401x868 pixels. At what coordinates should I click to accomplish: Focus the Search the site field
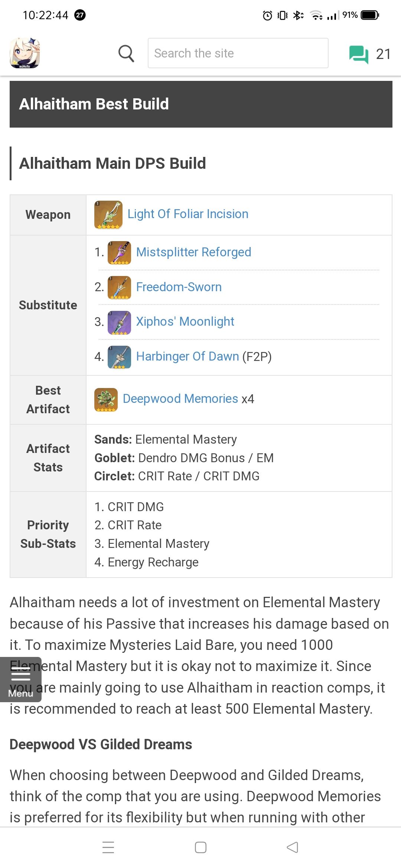[x=238, y=53]
